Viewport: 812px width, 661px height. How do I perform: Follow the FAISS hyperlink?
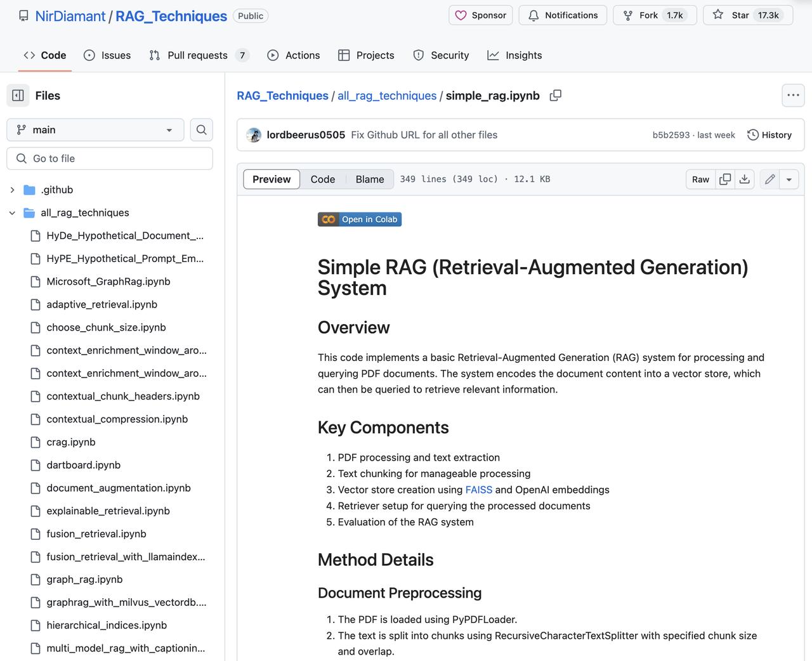click(x=478, y=490)
